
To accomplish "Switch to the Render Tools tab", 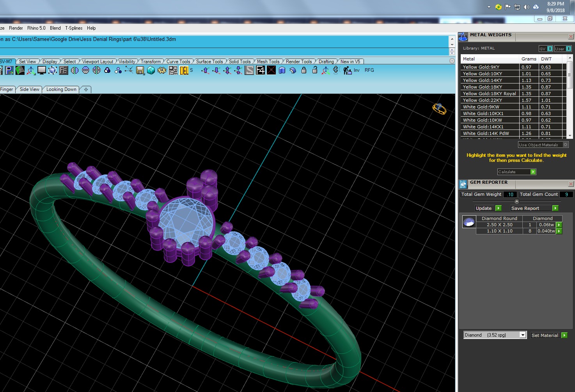I will [x=299, y=62].
